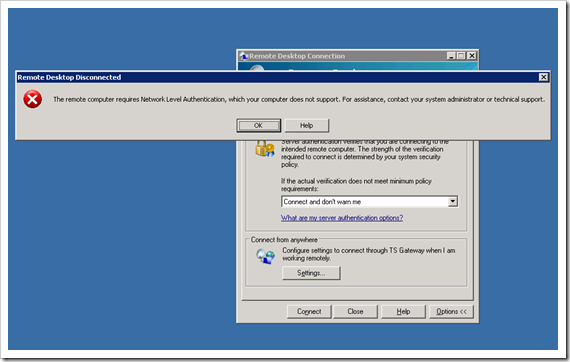Click the Connect button
This screenshot has height=362, width=570.
pos(309,311)
